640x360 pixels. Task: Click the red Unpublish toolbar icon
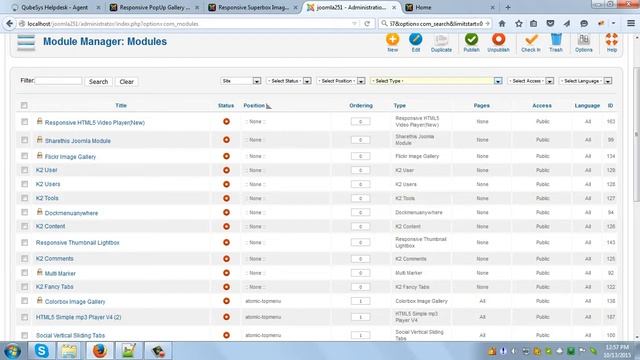click(498, 42)
